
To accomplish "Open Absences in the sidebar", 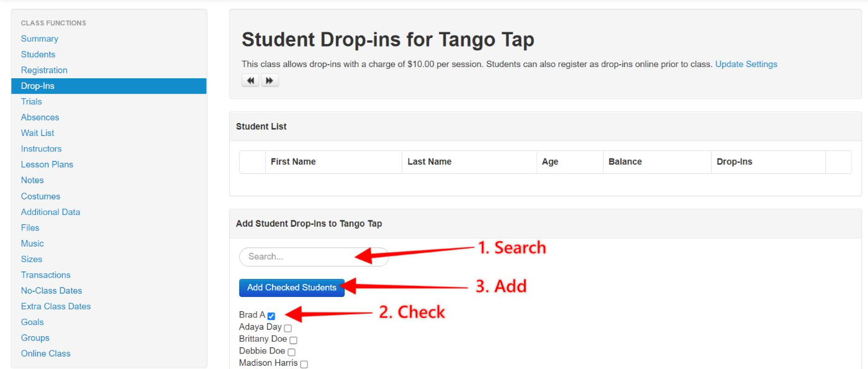I will [40, 117].
